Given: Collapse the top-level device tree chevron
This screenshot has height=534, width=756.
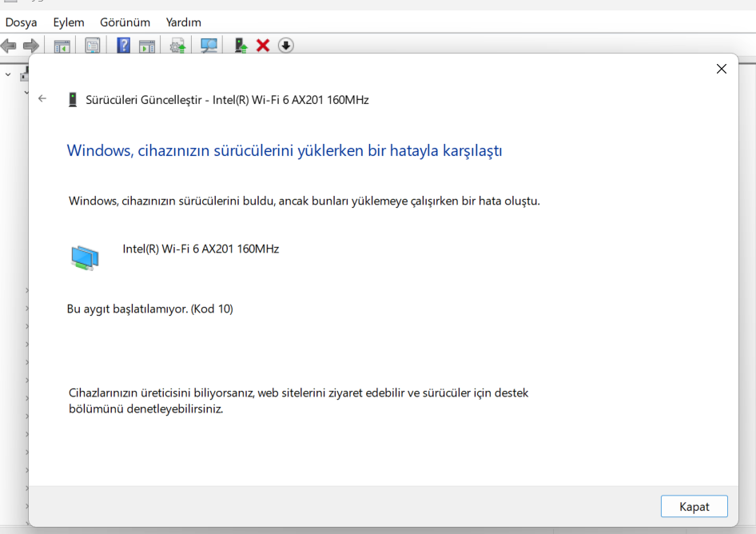Looking at the screenshot, I should point(8,75).
